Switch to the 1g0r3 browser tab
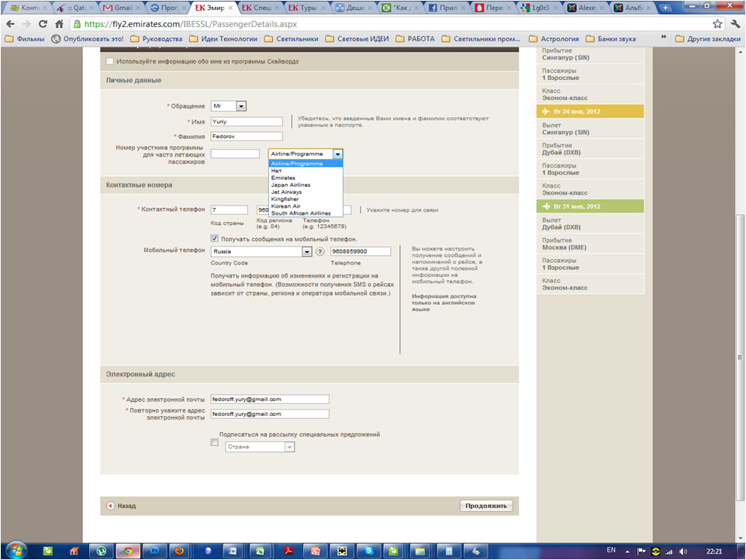Image resolution: width=746 pixels, height=560 pixels. 540,8
